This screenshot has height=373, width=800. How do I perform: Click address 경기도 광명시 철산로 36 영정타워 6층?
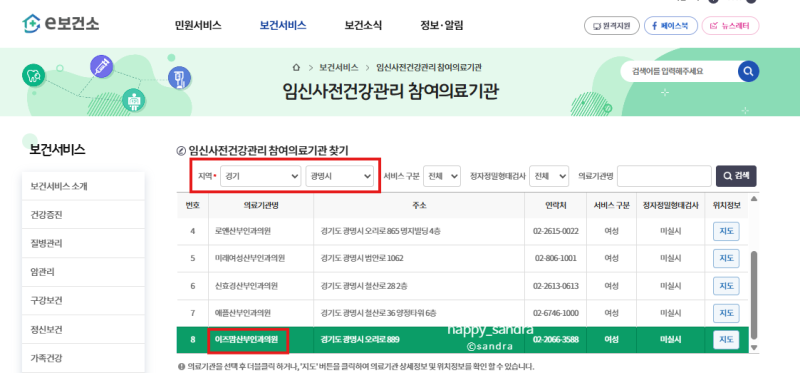point(378,313)
